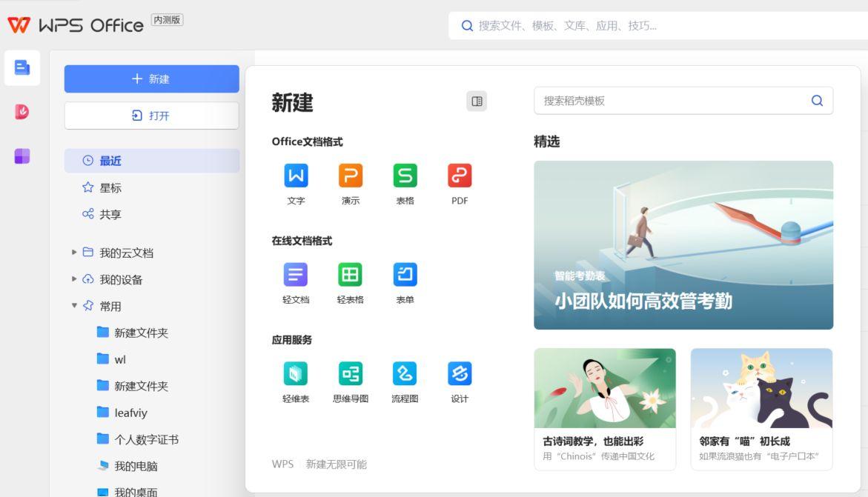Expand the 我的设备 tree item
868x497 pixels.
click(x=74, y=279)
